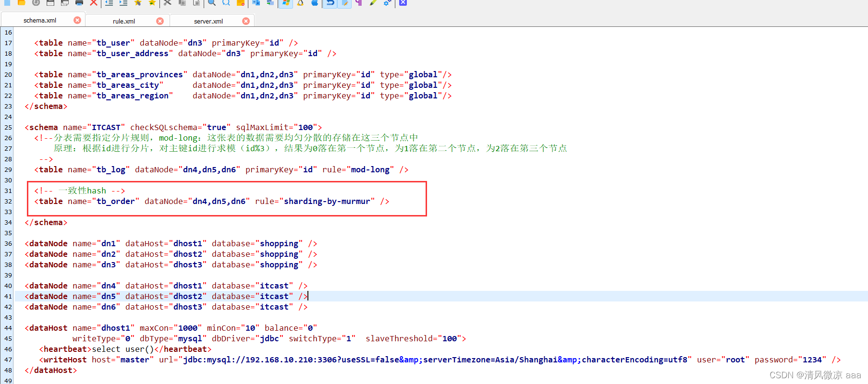Image resolution: width=868 pixels, height=384 pixels.
Task: Click the Paste clipboard icon
Action: click(197, 2)
